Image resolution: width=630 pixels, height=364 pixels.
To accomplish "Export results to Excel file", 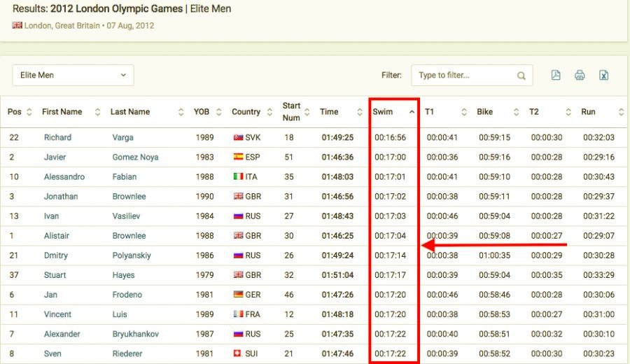I will [x=603, y=76].
